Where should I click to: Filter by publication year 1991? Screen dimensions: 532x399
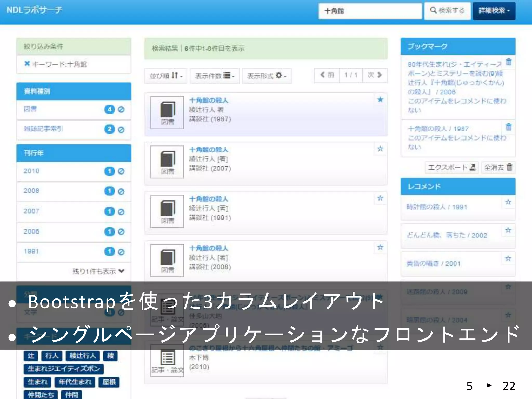31,251
